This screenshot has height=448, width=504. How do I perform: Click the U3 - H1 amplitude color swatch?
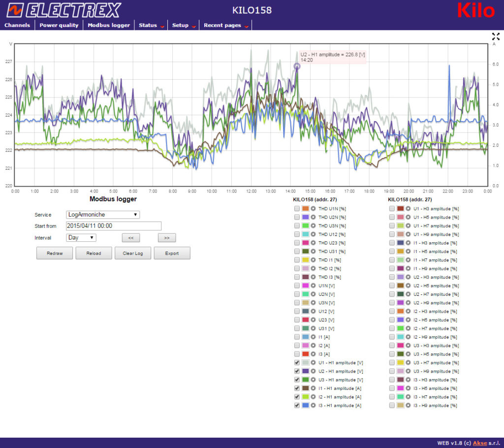[305, 380]
